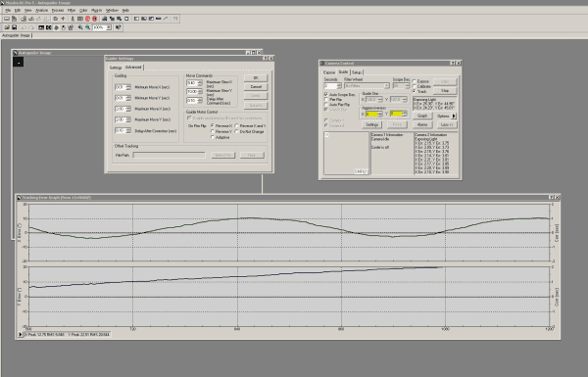Click the zoom in magnifier icon

[x=80, y=27]
